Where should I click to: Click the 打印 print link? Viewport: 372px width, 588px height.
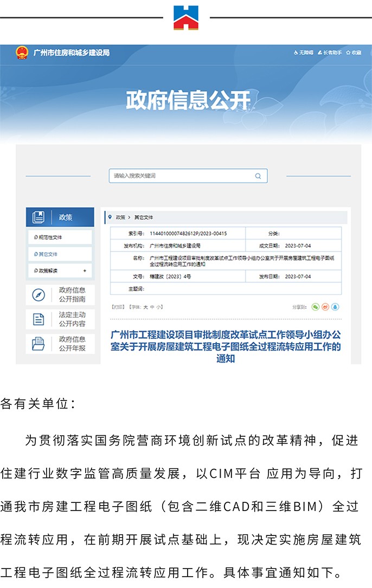pyautogui.click(x=118, y=307)
